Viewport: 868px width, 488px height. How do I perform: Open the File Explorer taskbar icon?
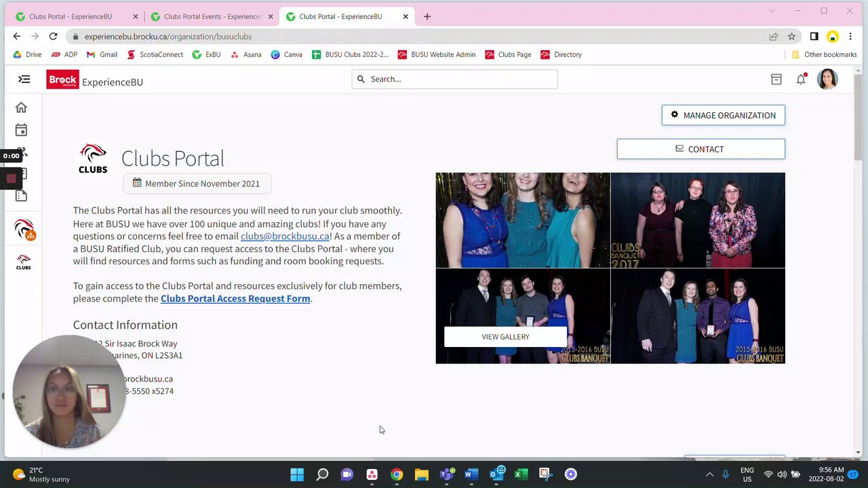point(422,474)
